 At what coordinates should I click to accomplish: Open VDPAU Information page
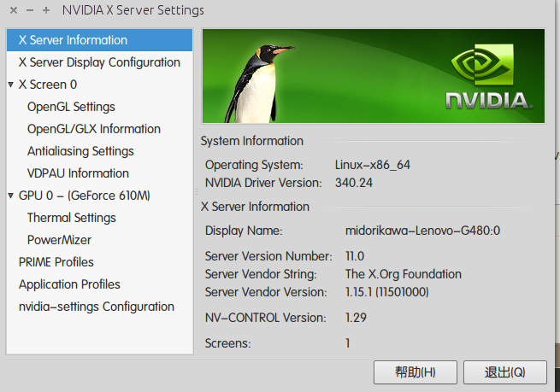point(78,173)
